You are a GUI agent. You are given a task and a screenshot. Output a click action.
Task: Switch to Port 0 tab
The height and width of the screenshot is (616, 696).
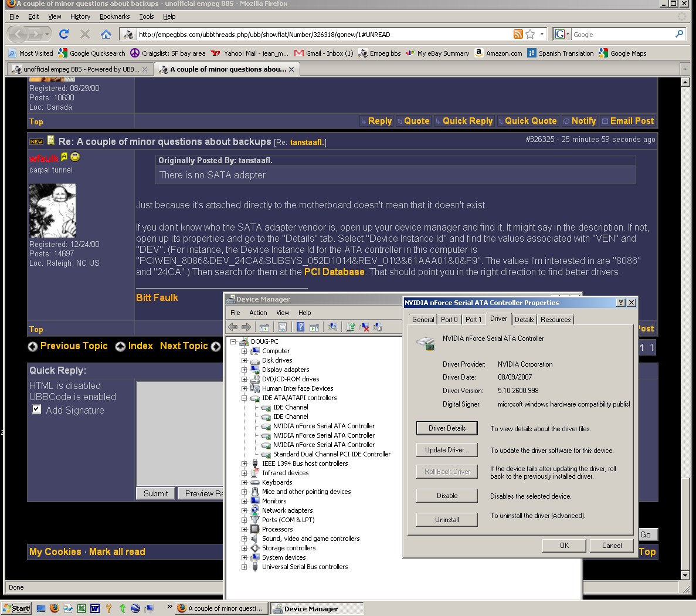point(449,320)
